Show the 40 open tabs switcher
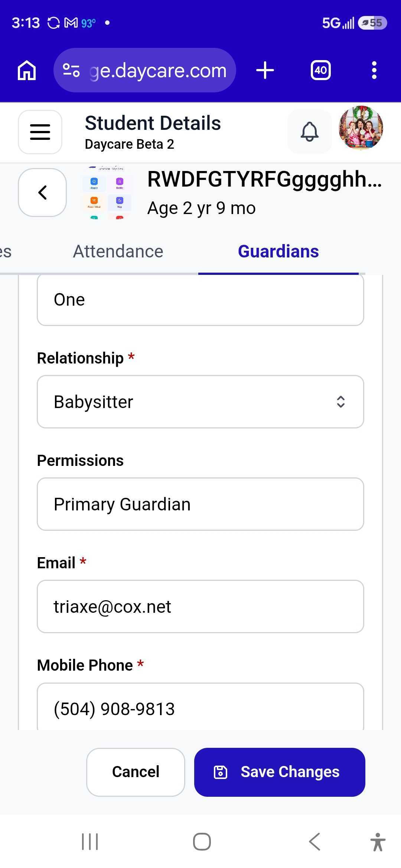Viewport: 401px width, 868px height. 321,70
